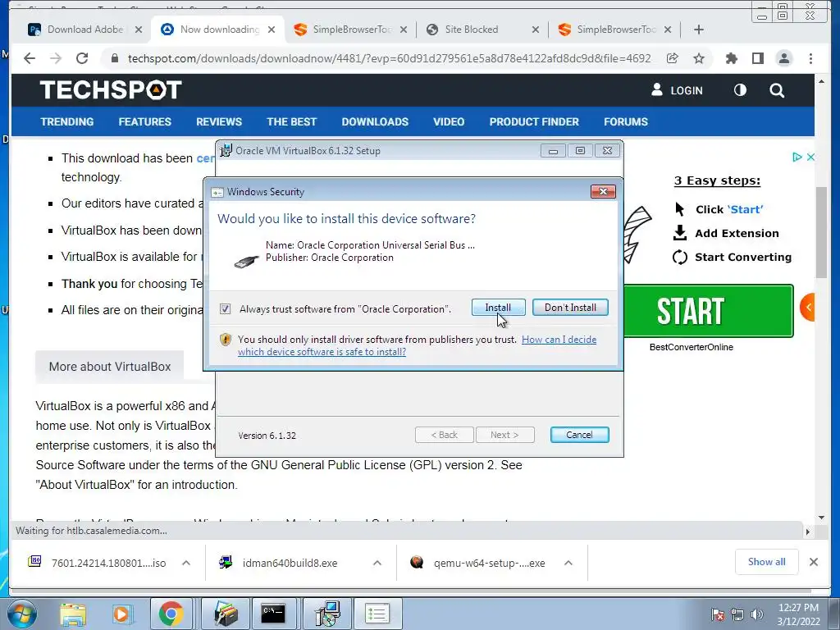840x630 pixels.
Task: Click the padlock site info icon
Action: point(114,58)
